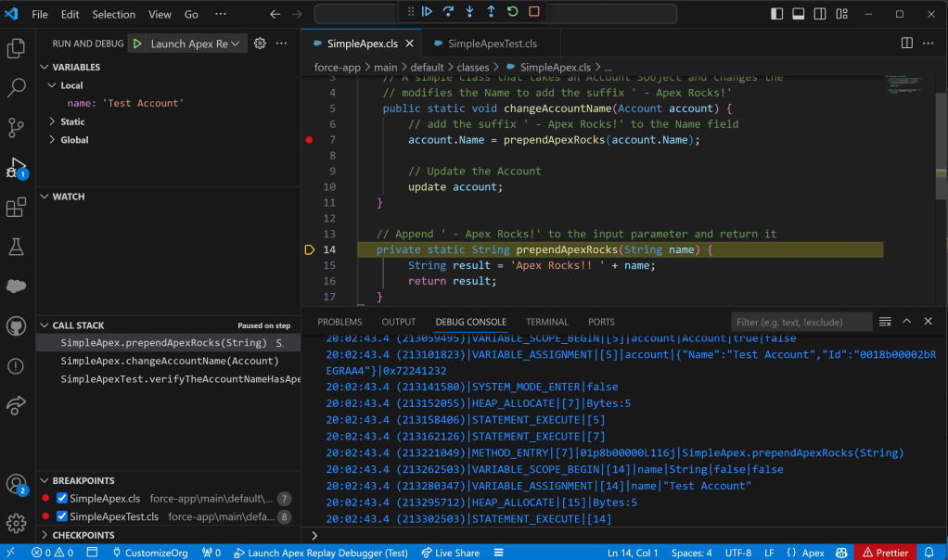Expand the Static variables scope
Image resolution: width=948 pixels, height=560 pixels.
coord(72,121)
